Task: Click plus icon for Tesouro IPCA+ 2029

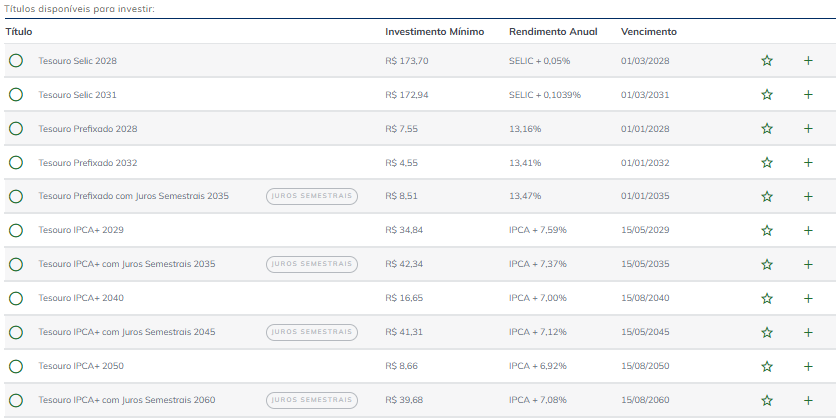Action: [x=808, y=230]
